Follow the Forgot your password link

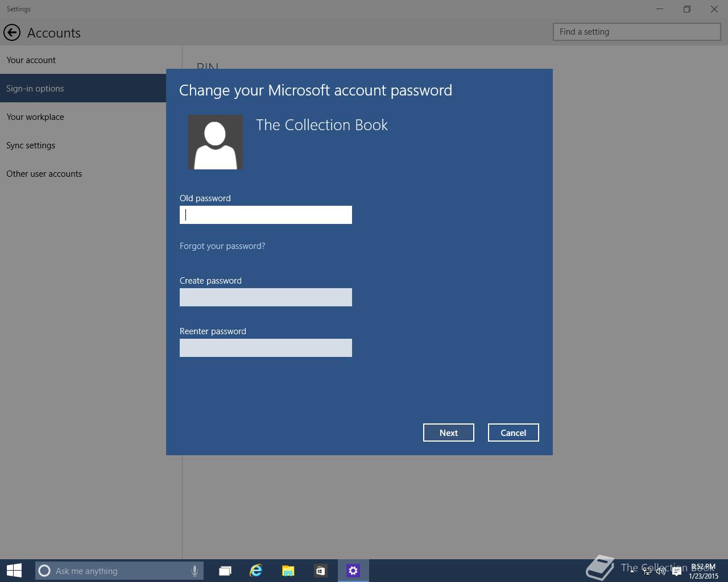click(222, 246)
